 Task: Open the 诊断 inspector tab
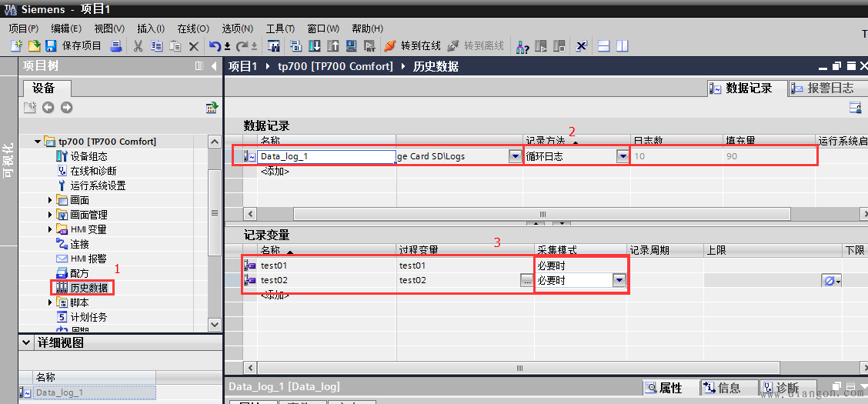tap(788, 388)
